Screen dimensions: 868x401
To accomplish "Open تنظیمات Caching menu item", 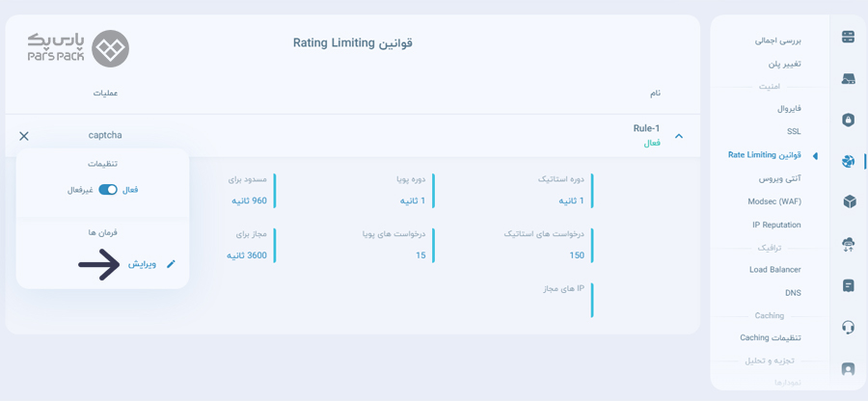I will [x=771, y=337].
